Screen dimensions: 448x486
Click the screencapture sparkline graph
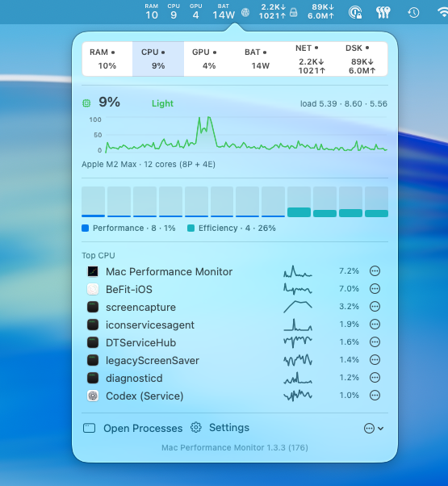[298, 307]
